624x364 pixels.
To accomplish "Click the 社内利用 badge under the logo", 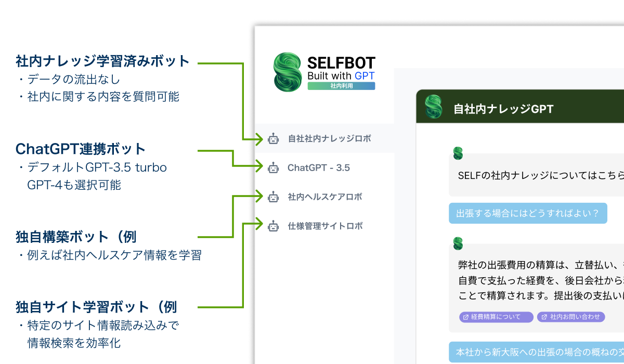I will click(x=342, y=86).
